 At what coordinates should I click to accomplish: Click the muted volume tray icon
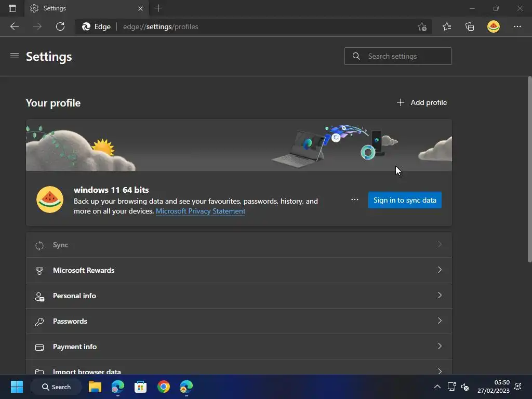pyautogui.click(x=465, y=387)
